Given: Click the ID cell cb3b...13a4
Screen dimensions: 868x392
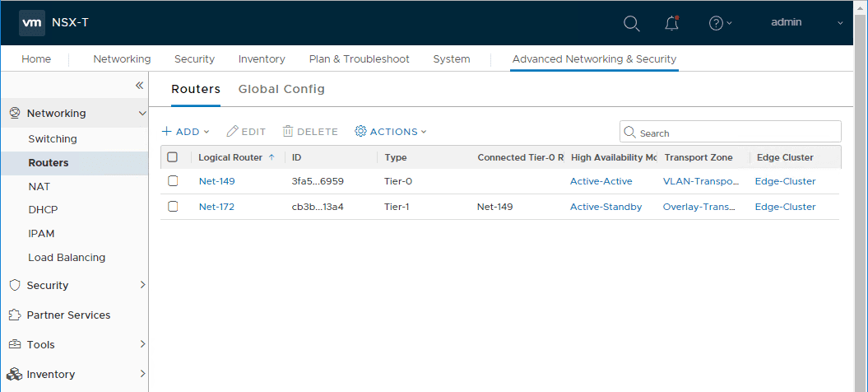Looking at the screenshot, I should (x=318, y=207).
